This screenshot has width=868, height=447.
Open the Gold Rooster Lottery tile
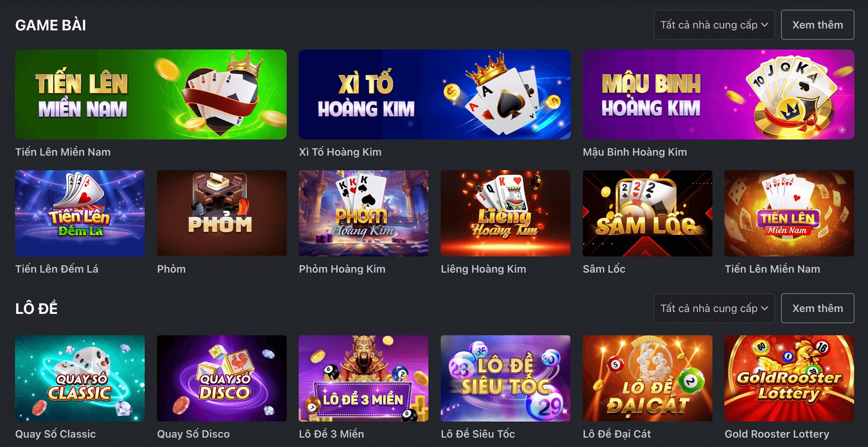click(789, 378)
